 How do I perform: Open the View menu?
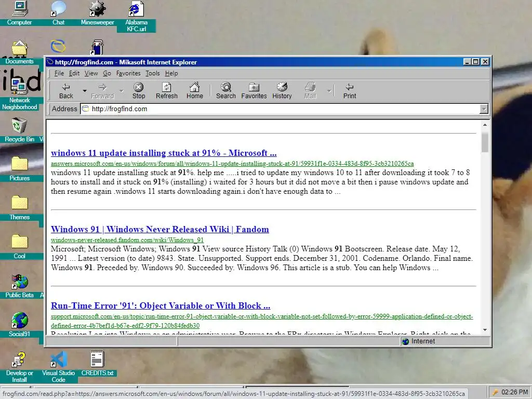[x=91, y=73]
